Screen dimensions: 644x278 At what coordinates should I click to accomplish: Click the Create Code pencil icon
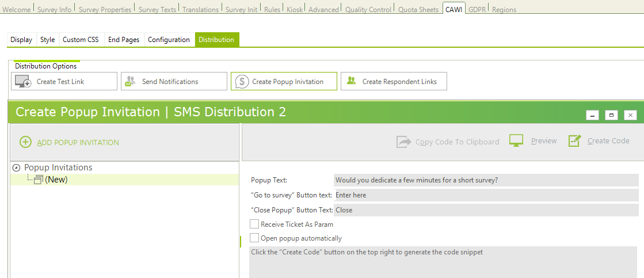[574, 141]
